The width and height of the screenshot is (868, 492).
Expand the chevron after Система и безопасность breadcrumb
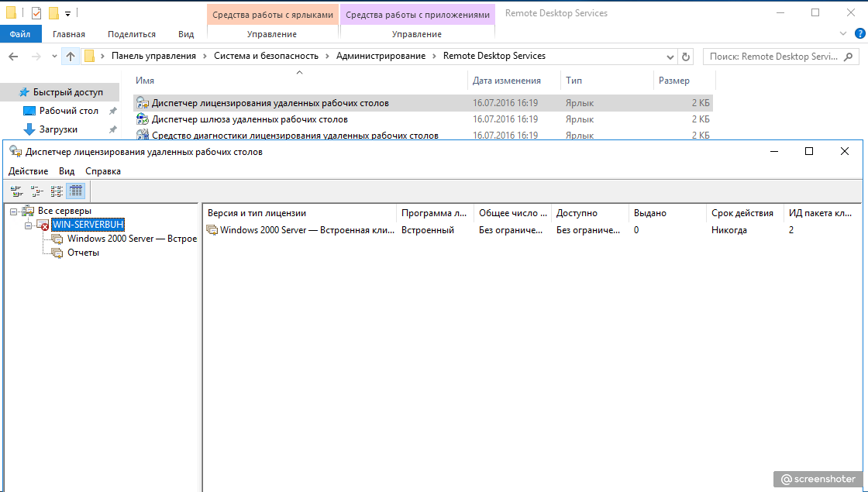coord(327,56)
